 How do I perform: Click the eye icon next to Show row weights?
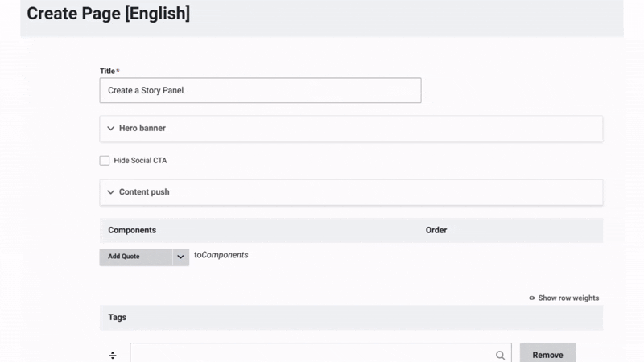(532, 298)
